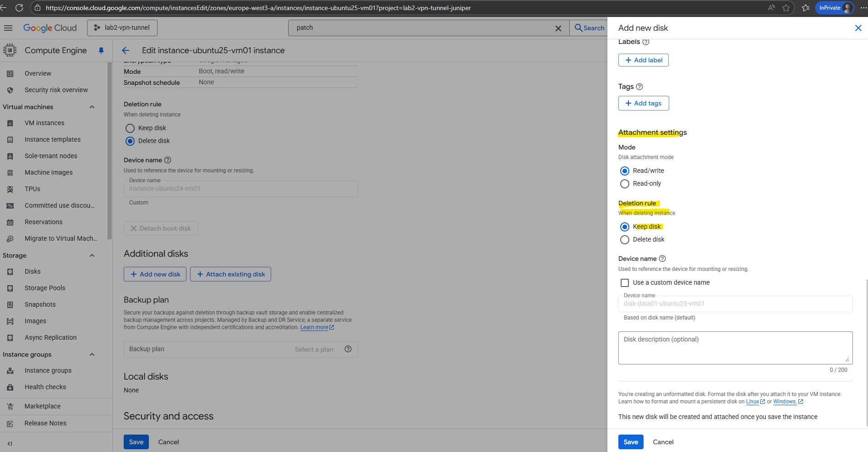
Task: Open Committed use discounts in sidebar
Action: click(x=60, y=205)
